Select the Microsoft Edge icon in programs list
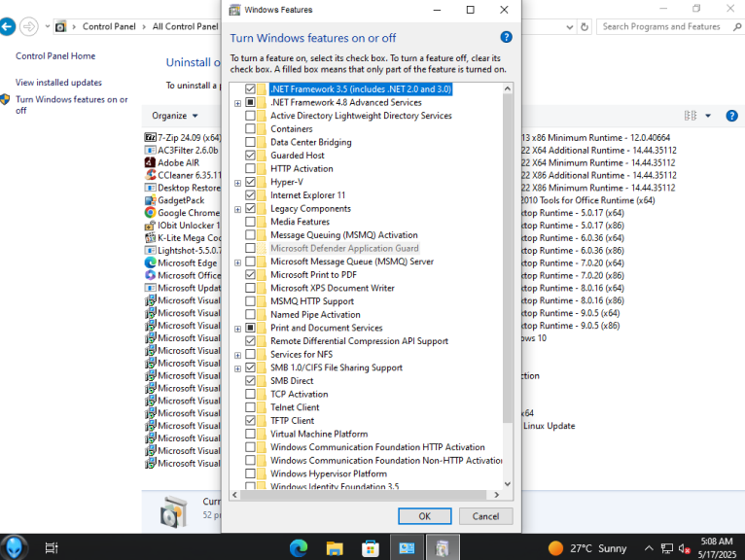This screenshot has height=560, width=745. (x=150, y=262)
